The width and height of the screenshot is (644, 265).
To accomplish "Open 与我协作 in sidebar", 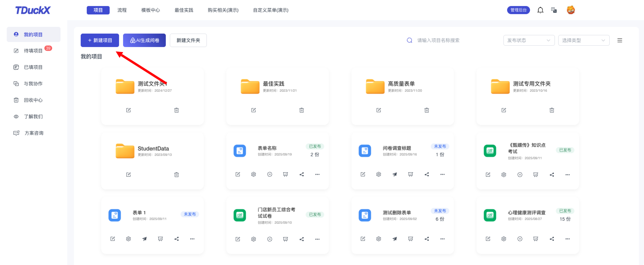I will coord(34,84).
